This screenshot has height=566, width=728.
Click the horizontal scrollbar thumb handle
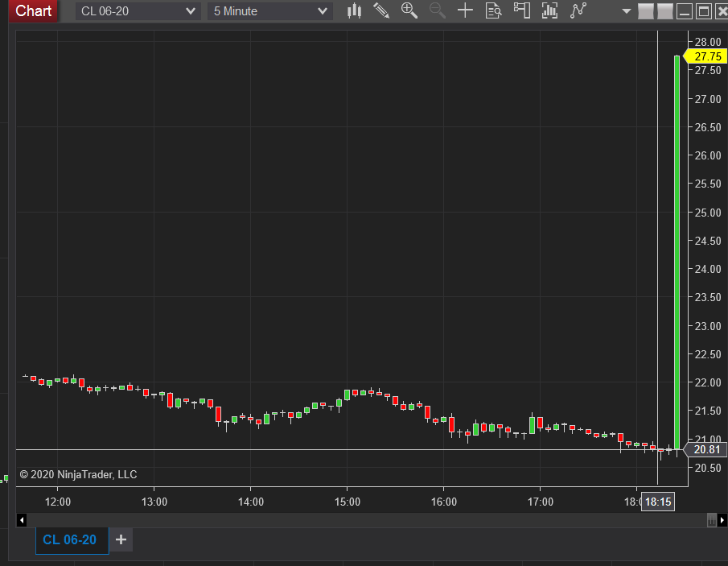click(x=712, y=520)
